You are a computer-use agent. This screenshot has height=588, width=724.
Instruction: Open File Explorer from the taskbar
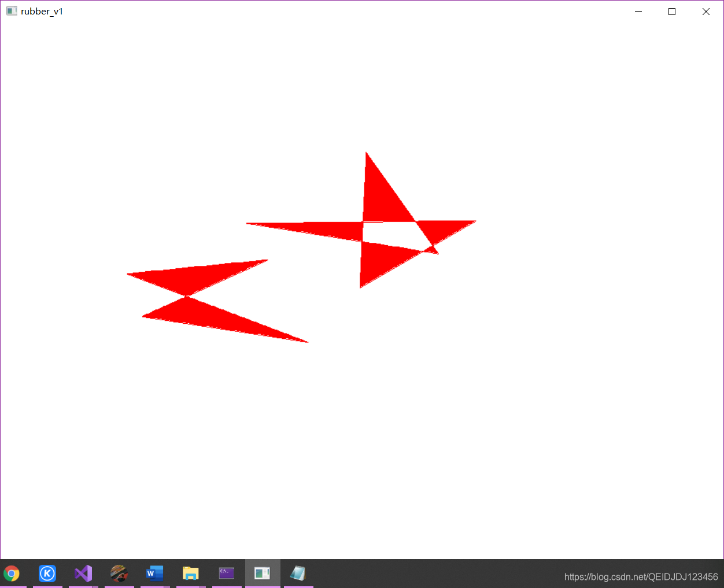click(x=191, y=574)
